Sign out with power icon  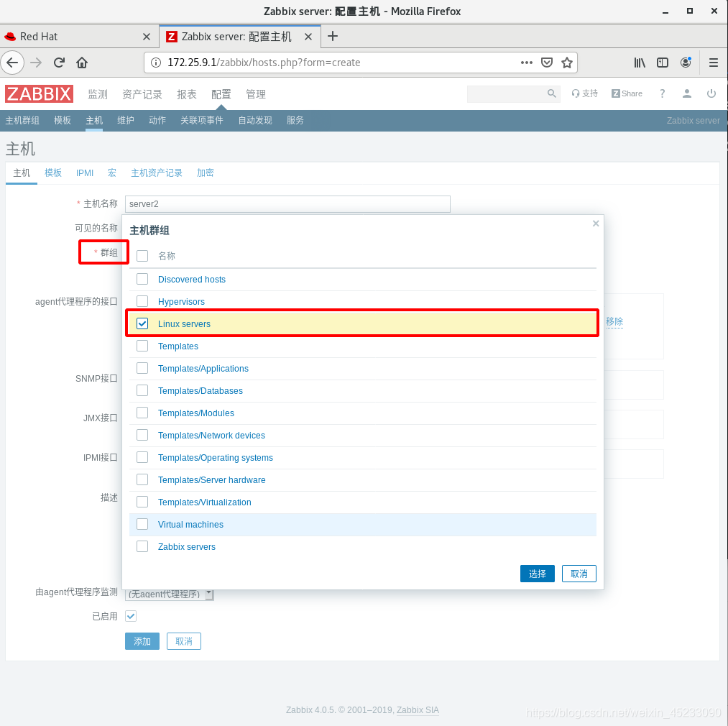point(711,94)
